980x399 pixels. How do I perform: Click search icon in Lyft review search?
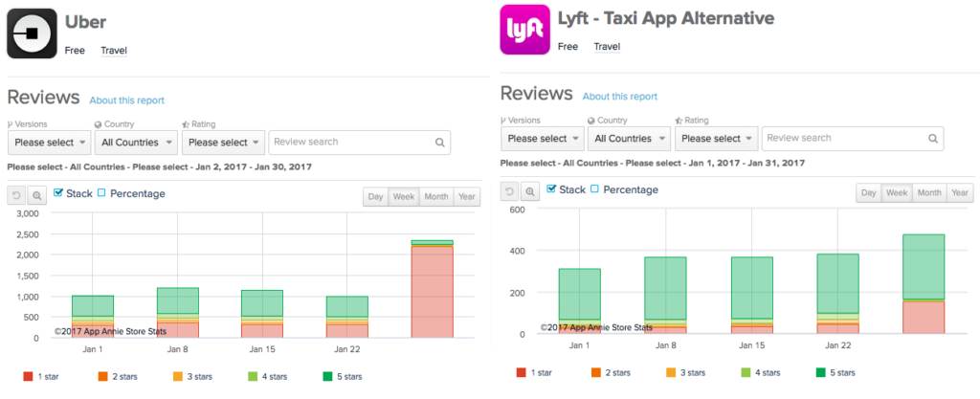[933, 139]
